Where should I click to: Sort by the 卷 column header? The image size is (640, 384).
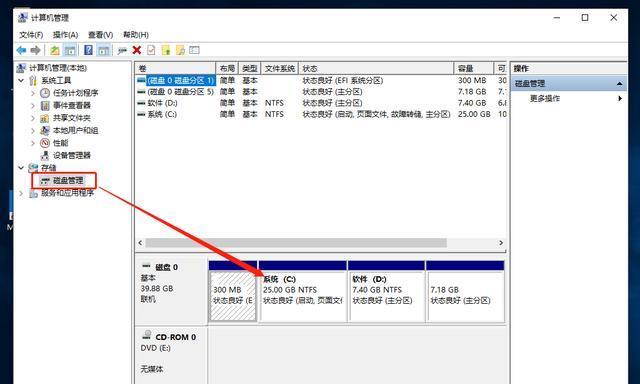[x=176, y=68]
